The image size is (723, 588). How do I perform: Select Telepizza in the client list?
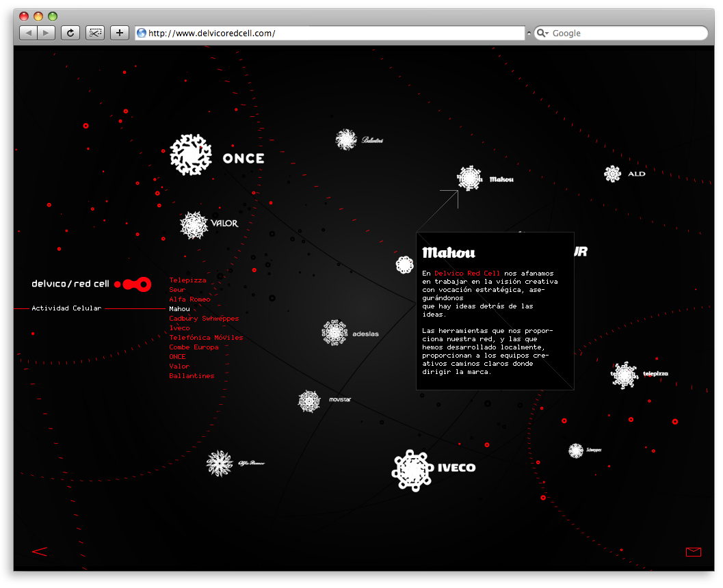pyautogui.click(x=187, y=280)
